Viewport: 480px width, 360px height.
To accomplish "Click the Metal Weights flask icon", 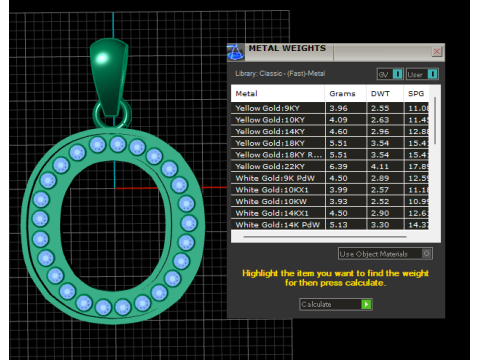I will point(236,52).
